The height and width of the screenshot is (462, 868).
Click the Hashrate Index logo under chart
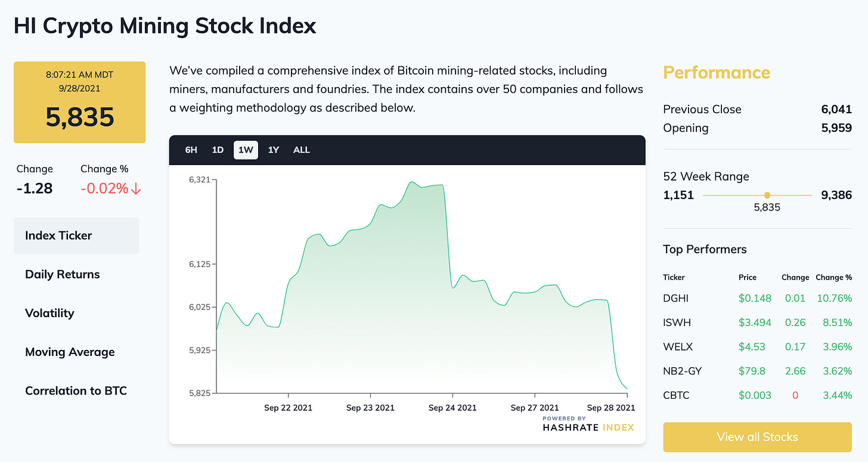(x=588, y=424)
